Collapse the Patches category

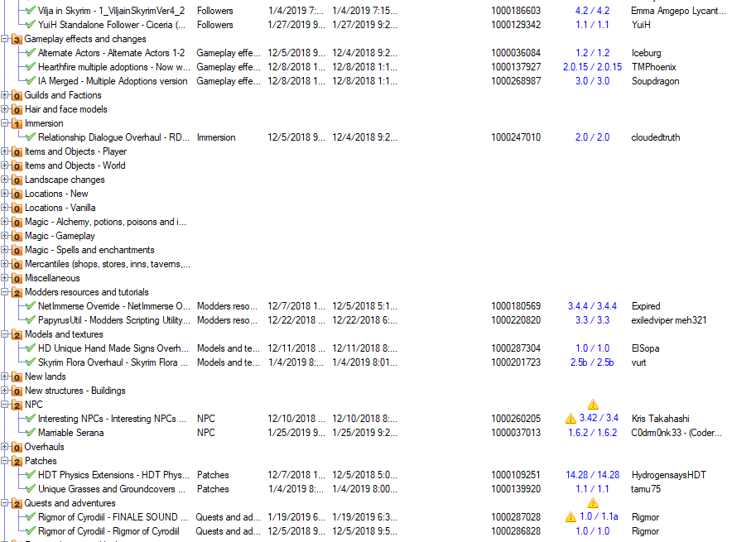pos(4,461)
